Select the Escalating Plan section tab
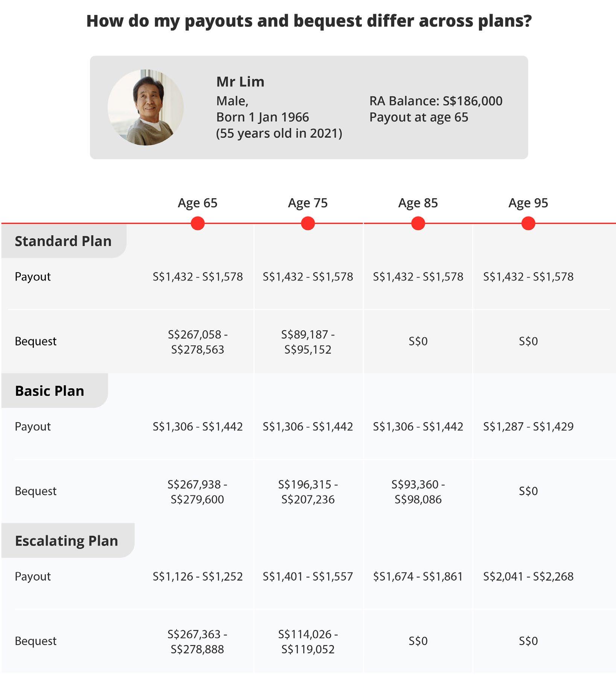This screenshot has height=689, width=616. point(67,541)
